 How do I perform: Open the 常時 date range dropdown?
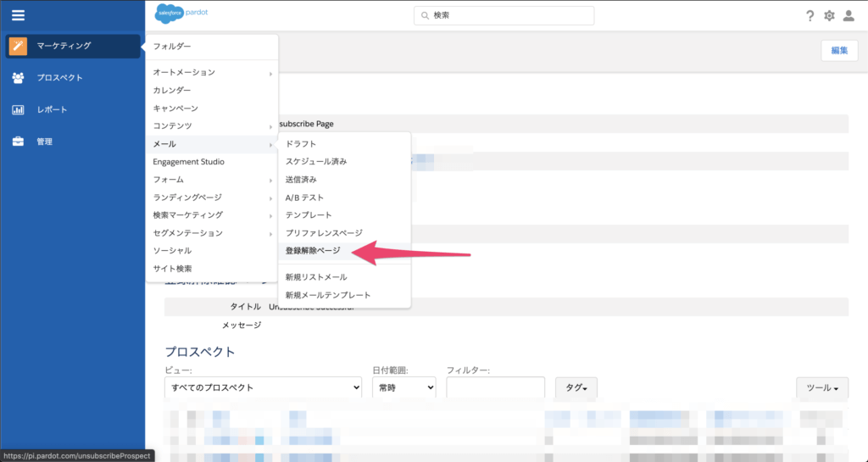pos(404,388)
